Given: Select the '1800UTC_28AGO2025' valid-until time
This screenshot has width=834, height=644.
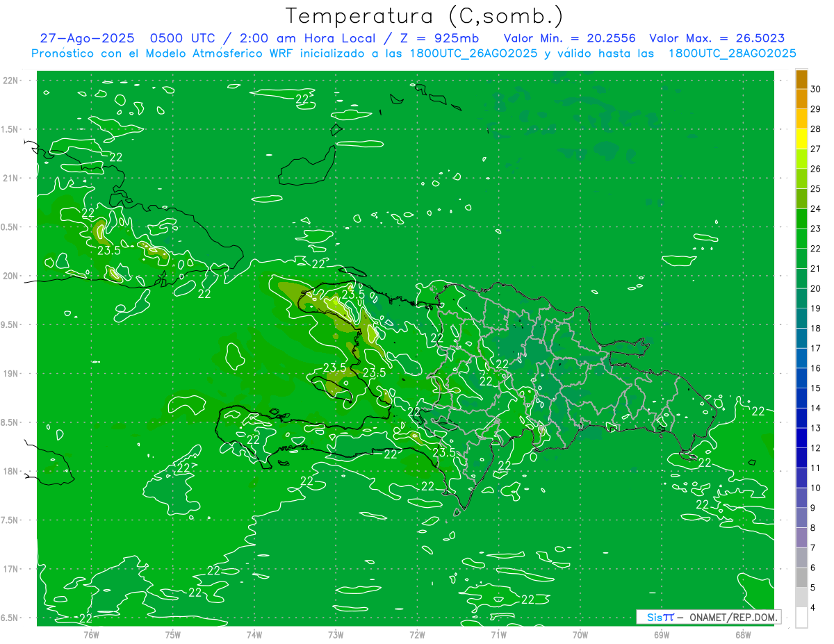Looking at the screenshot, I should tap(732, 53).
